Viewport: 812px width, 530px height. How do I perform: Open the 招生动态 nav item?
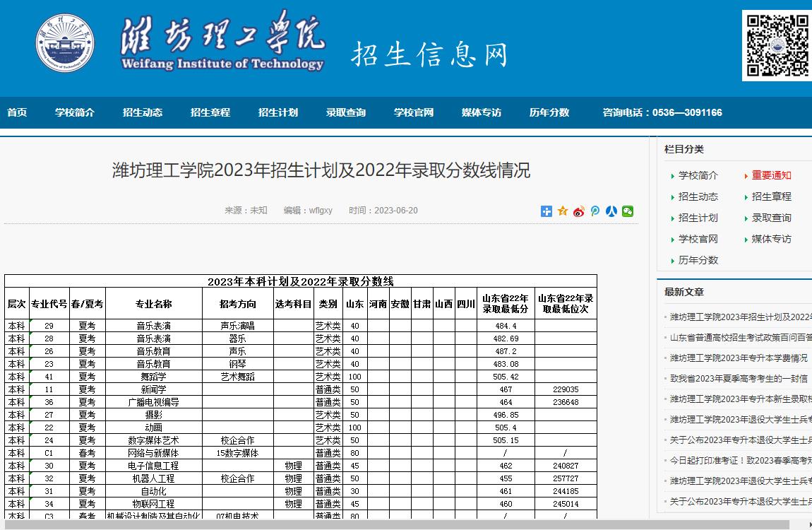pos(143,112)
